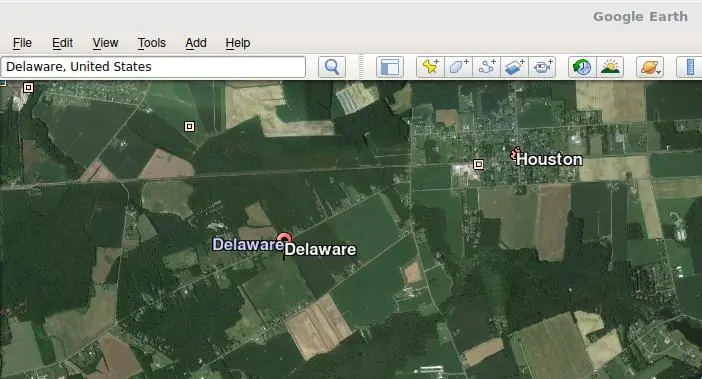Grab the toolbar handle beside the search button

pyautogui.click(x=360, y=67)
